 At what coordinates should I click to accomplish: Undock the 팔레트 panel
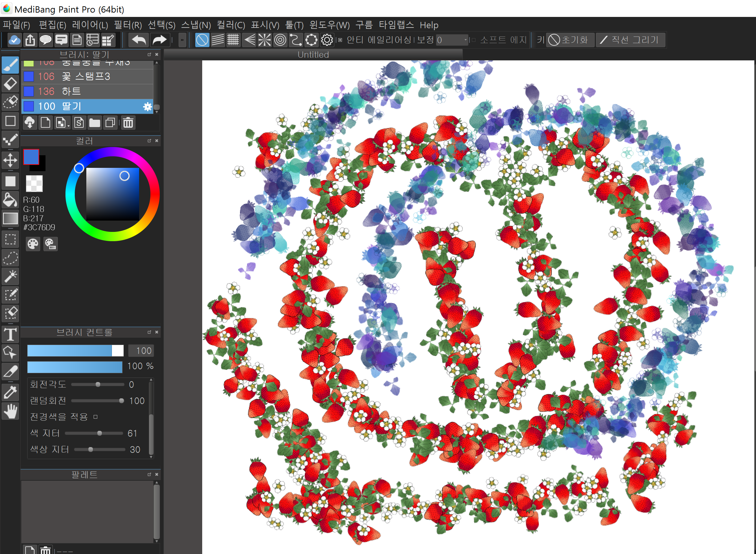(x=149, y=474)
